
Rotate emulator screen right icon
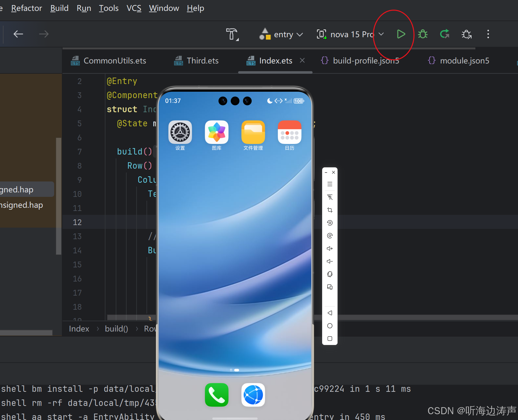(330, 236)
